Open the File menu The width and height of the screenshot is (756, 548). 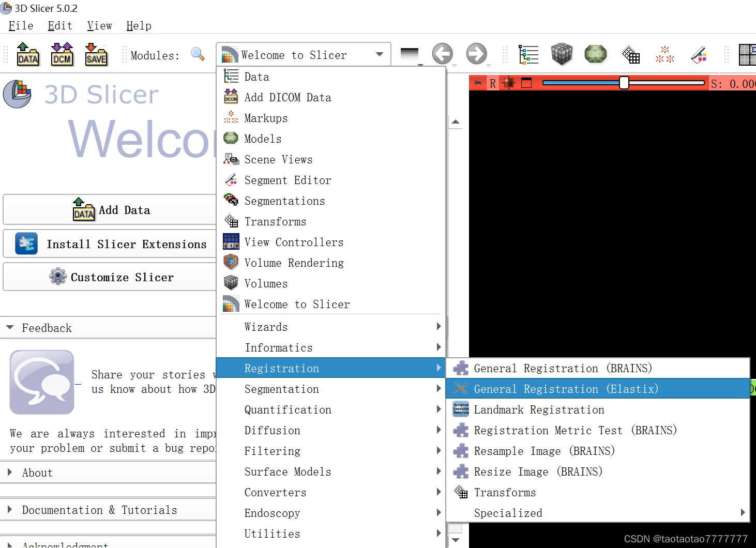coord(21,26)
